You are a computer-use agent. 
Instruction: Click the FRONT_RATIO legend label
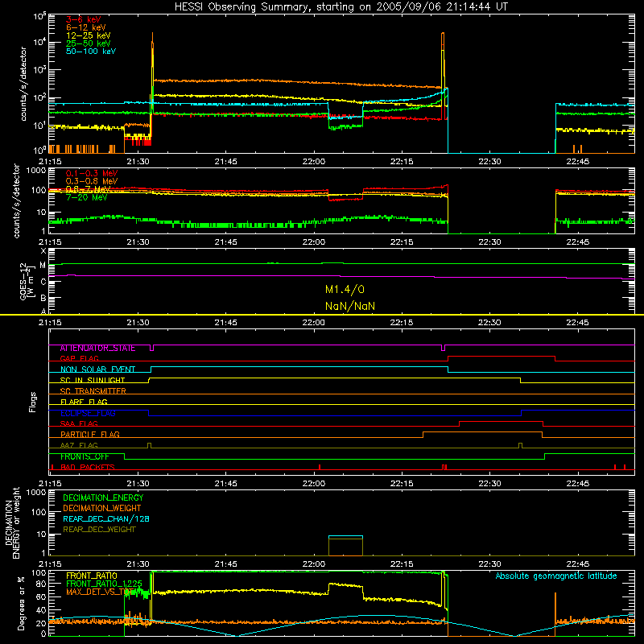pyautogui.click(x=92, y=576)
